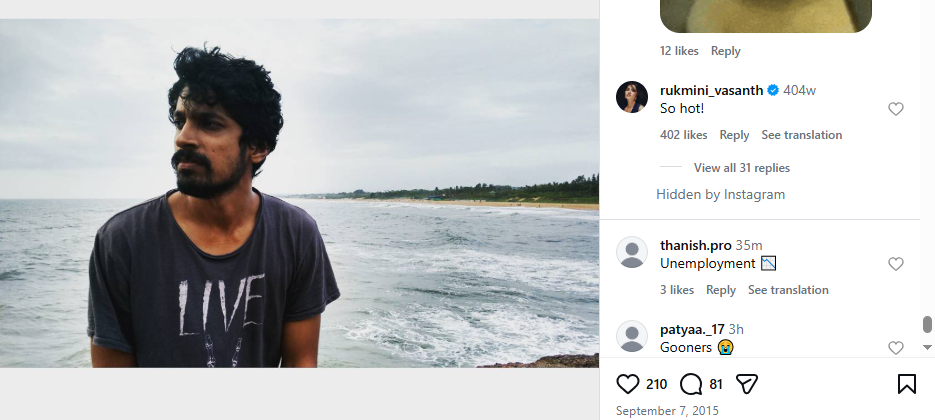Open rukmini_vasanth's profile picture
This screenshot has width=935, height=420.
pos(632,97)
